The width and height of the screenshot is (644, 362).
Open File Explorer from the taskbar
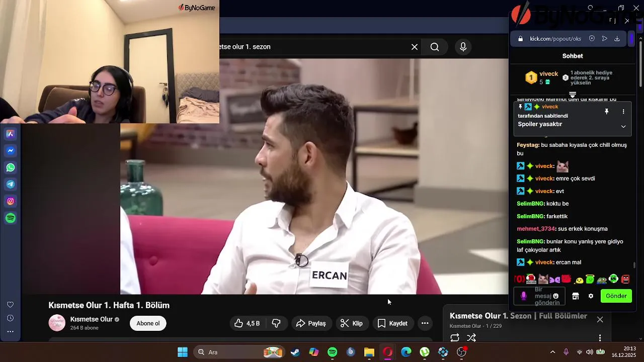coord(369,352)
